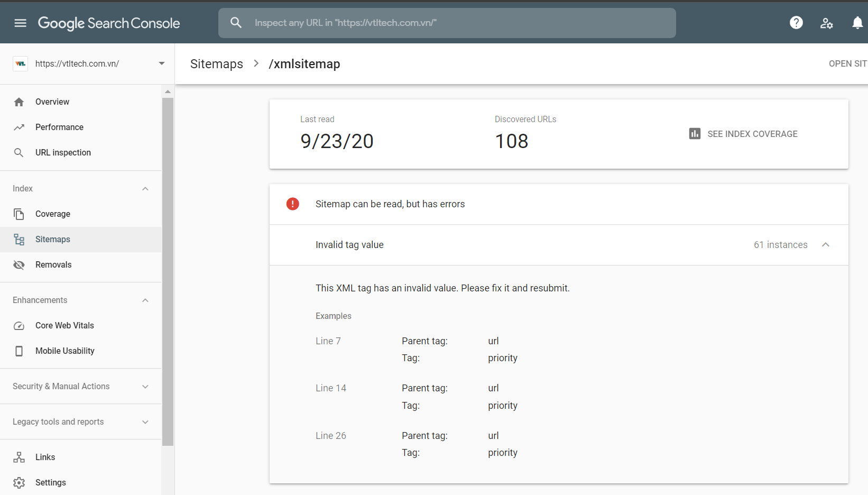
Task: Click the 9/23/20 last read date
Action: 337,141
